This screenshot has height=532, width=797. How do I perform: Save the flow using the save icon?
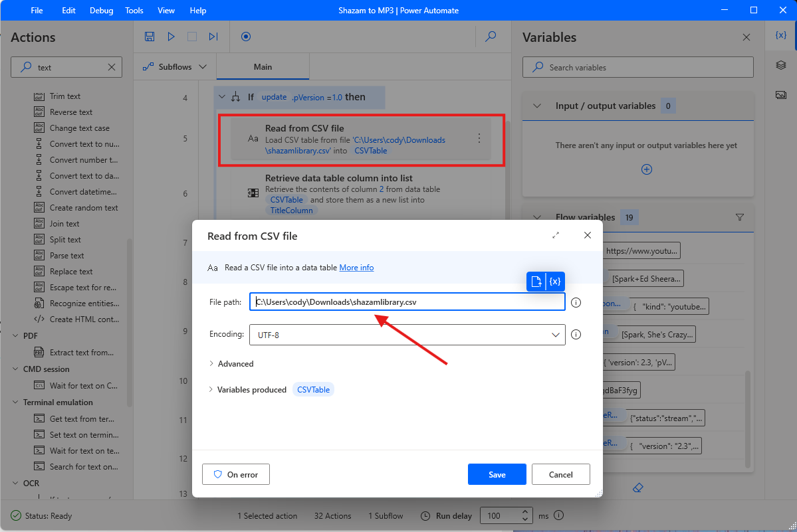tap(150, 37)
